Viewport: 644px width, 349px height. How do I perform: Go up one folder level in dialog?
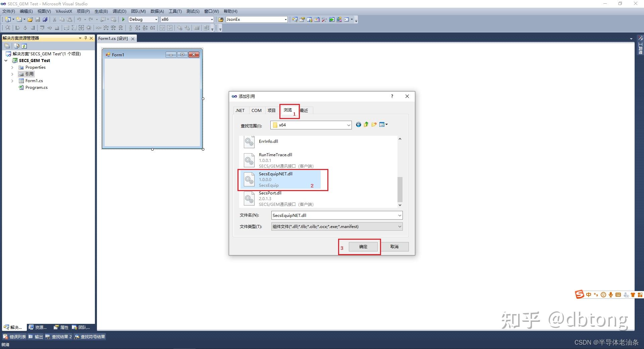[x=366, y=125]
